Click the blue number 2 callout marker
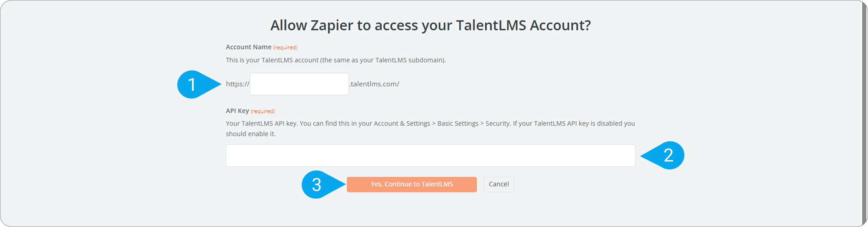 tap(669, 155)
